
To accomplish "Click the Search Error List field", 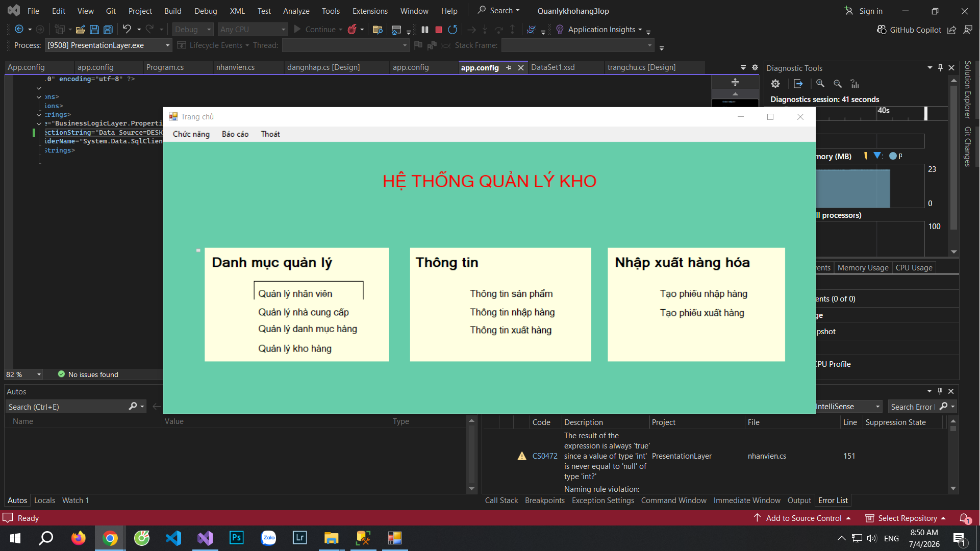I will (912, 407).
